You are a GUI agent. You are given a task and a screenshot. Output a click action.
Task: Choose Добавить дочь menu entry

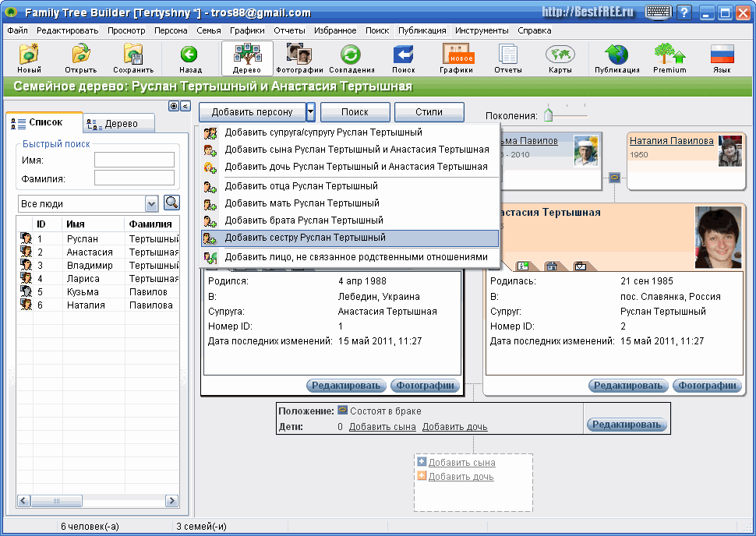(350, 167)
